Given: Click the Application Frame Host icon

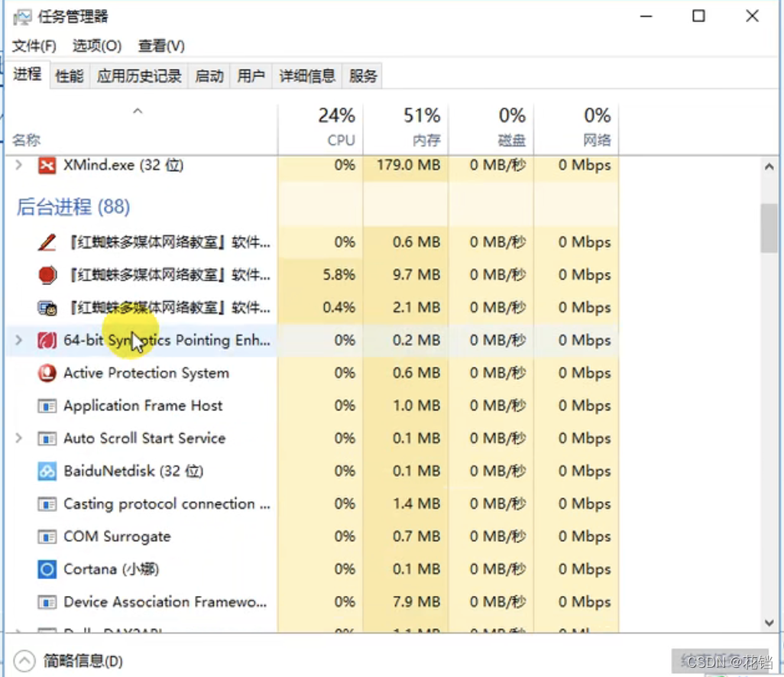Looking at the screenshot, I should pyautogui.click(x=46, y=406).
